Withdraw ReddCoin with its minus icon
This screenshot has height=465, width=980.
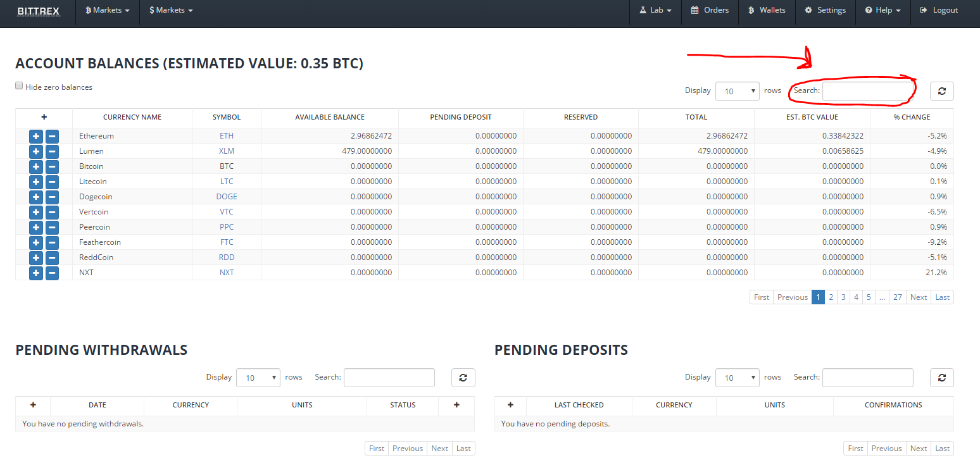click(52, 257)
